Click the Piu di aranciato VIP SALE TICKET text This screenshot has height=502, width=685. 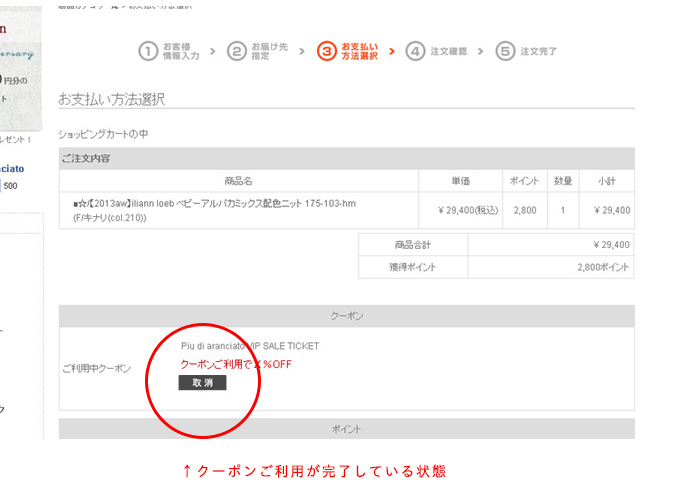(249, 346)
